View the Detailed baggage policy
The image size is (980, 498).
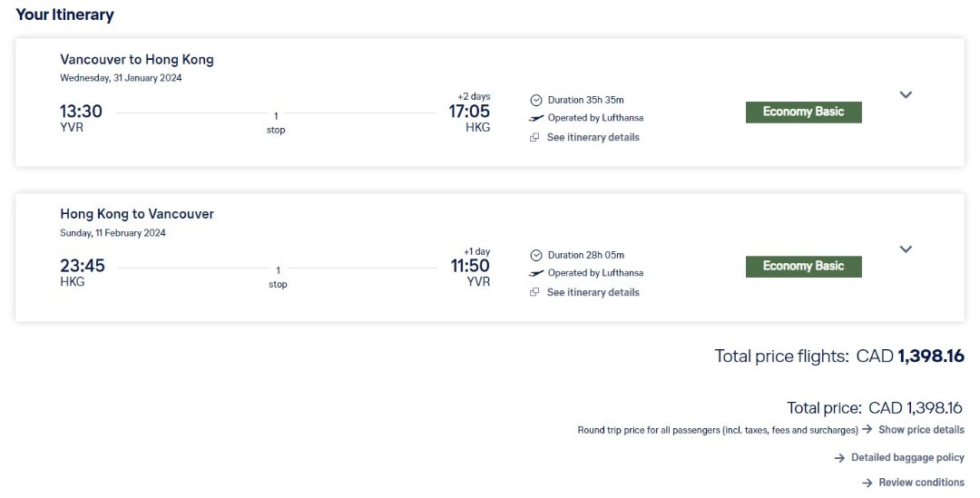907,458
